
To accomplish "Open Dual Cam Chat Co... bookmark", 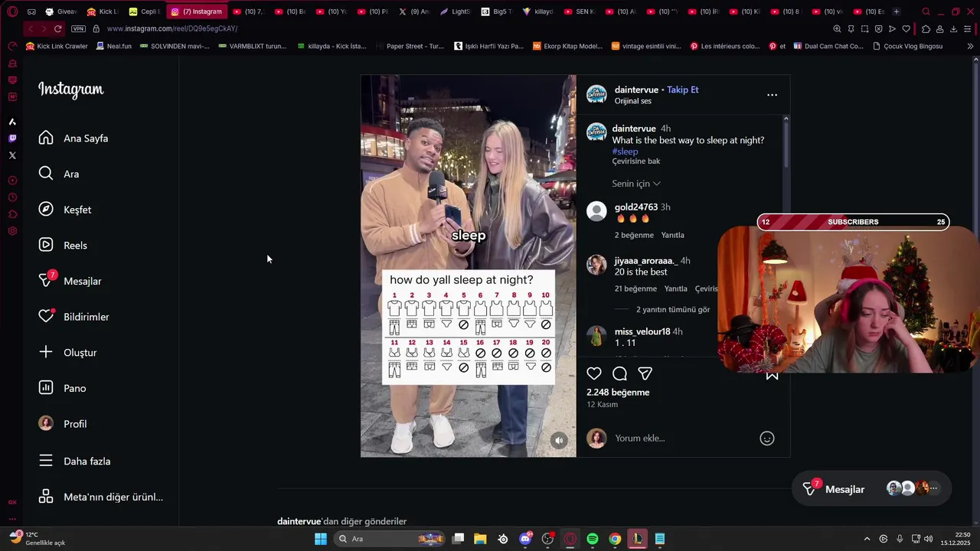I will (x=828, y=46).
